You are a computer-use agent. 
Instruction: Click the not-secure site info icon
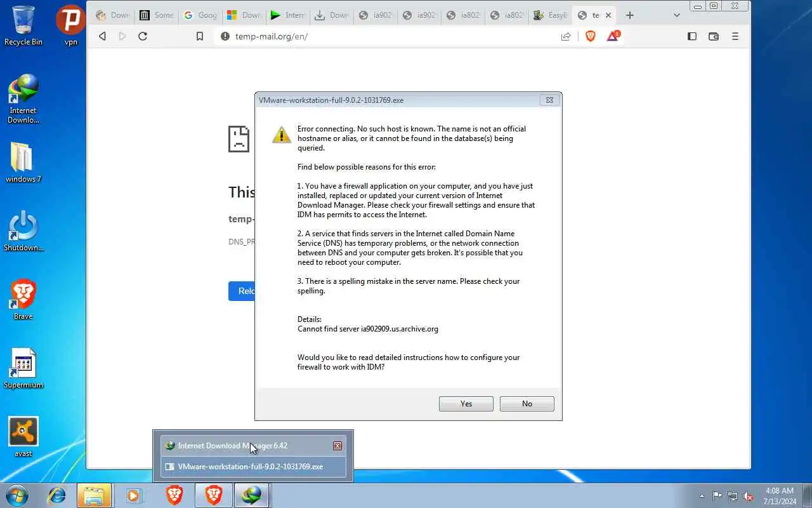tap(225, 36)
